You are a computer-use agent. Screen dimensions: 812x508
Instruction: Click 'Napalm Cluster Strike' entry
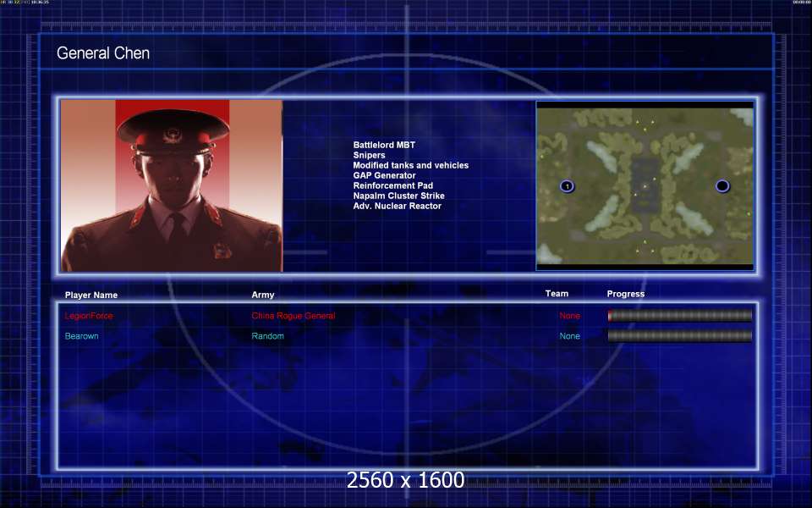[398, 196]
